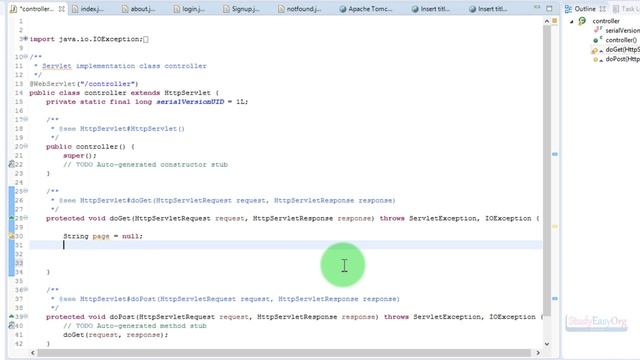Open the Signup.j... tab
The height and width of the screenshot is (360, 640).
241,9
